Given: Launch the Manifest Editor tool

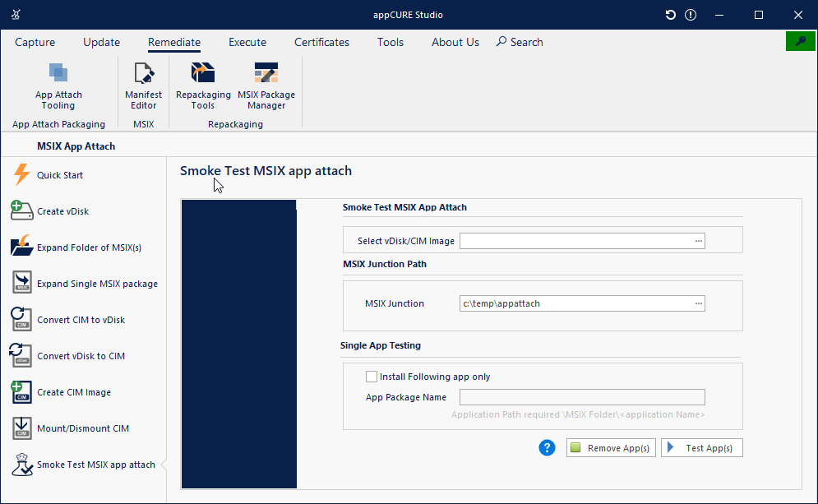Looking at the screenshot, I should click(x=144, y=86).
